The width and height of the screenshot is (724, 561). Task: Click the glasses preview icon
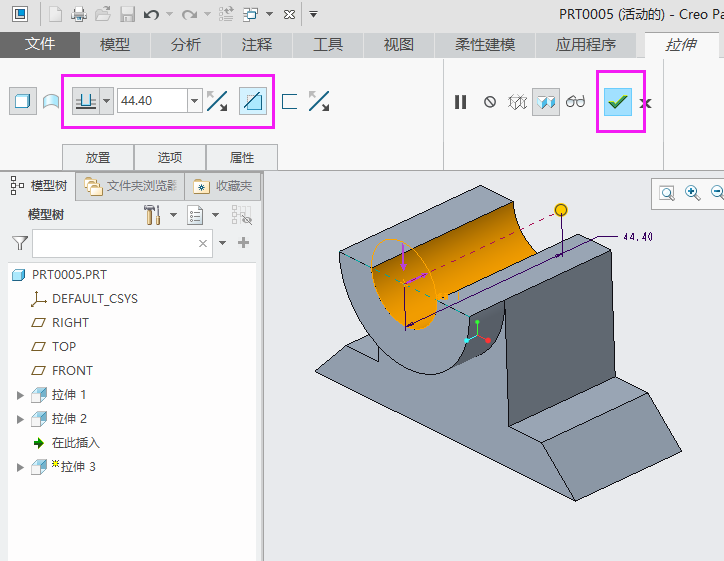coord(575,101)
